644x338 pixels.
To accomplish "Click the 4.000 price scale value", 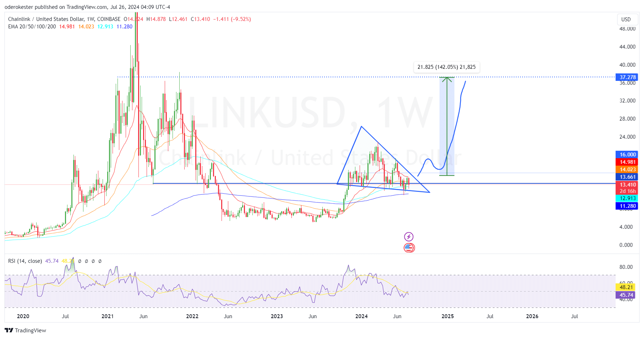I will click(x=626, y=227).
